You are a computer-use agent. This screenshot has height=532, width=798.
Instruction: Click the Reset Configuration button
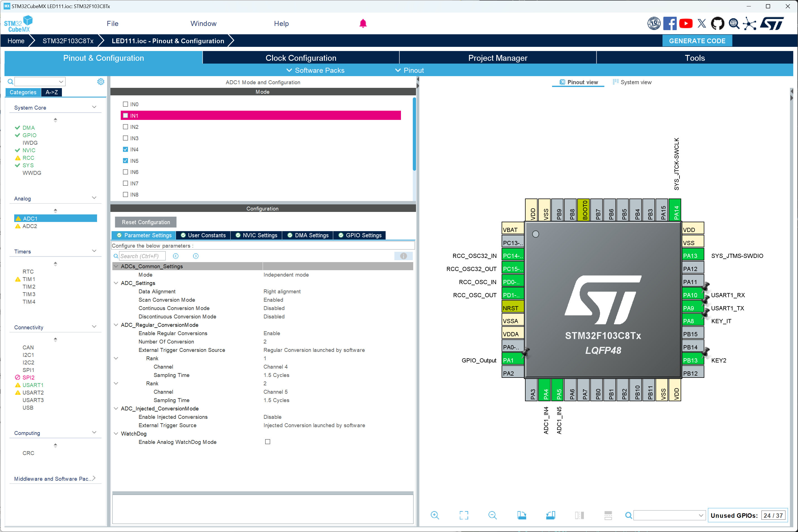click(x=146, y=222)
